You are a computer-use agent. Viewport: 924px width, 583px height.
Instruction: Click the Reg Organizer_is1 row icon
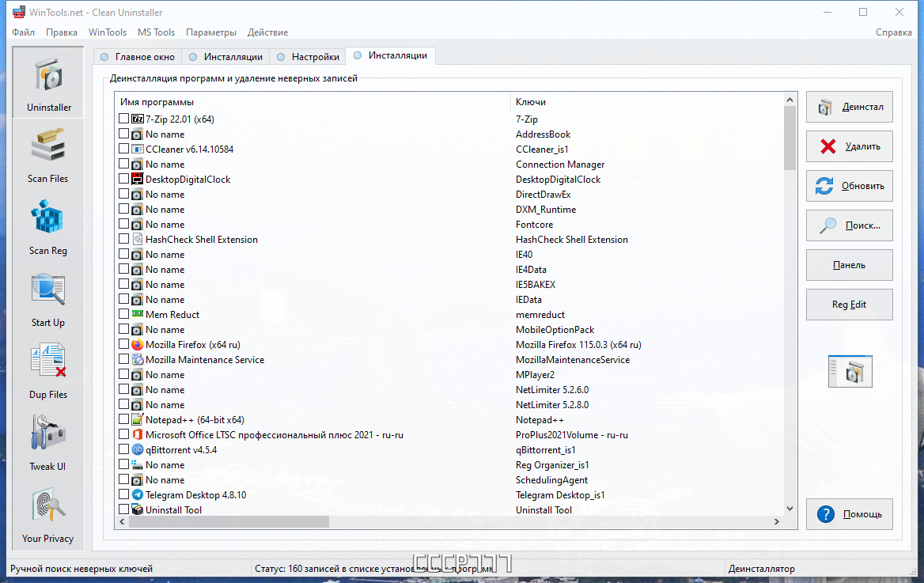pos(138,464)
